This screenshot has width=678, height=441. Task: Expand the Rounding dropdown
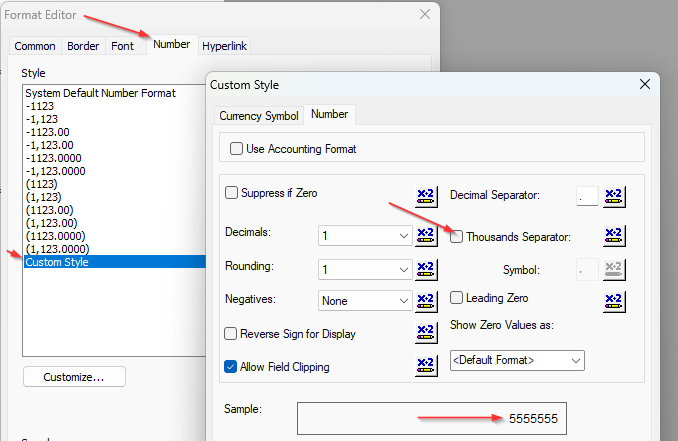[x=365, y=269]
